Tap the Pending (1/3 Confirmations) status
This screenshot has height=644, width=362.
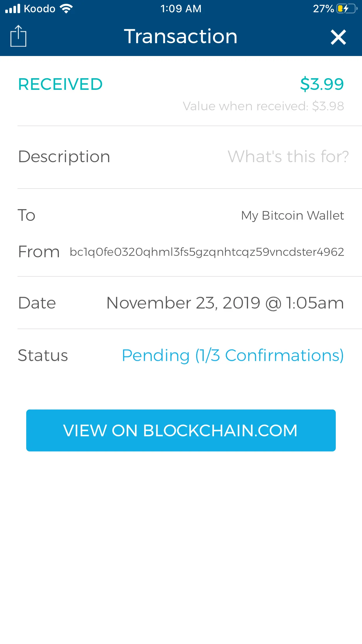click(x=233, y=355)
